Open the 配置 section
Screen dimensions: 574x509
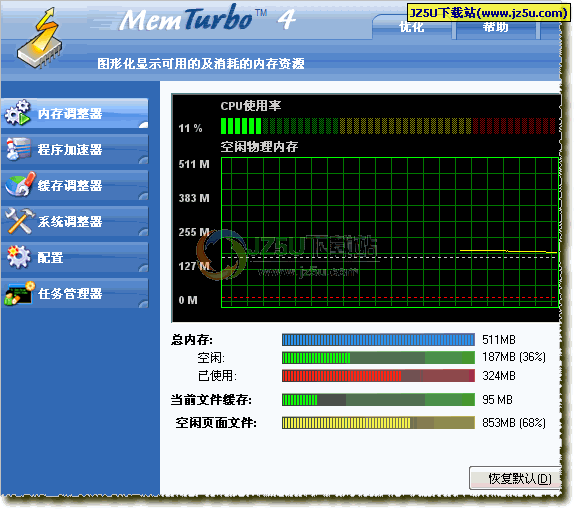click(x=75, y=257)
